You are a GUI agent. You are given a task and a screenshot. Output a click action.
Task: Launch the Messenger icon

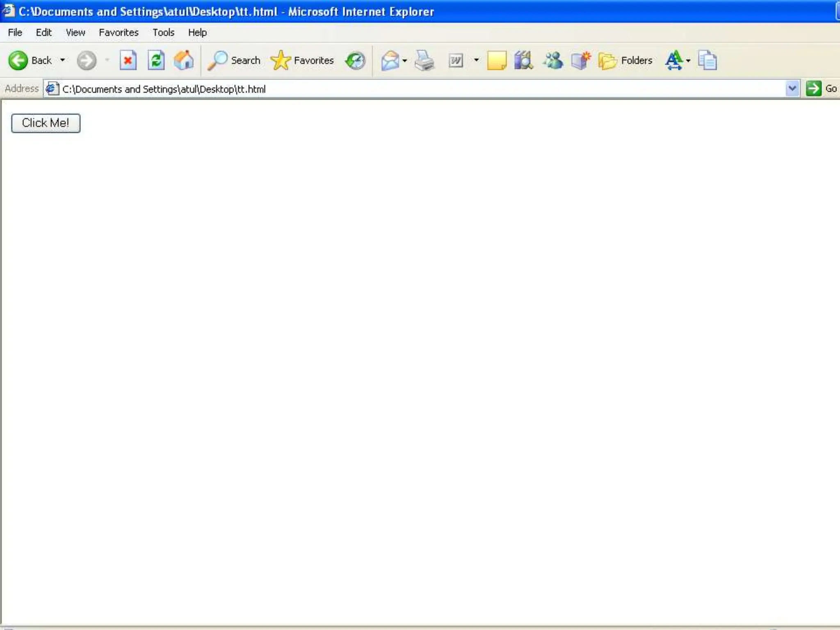click(552, 61)
